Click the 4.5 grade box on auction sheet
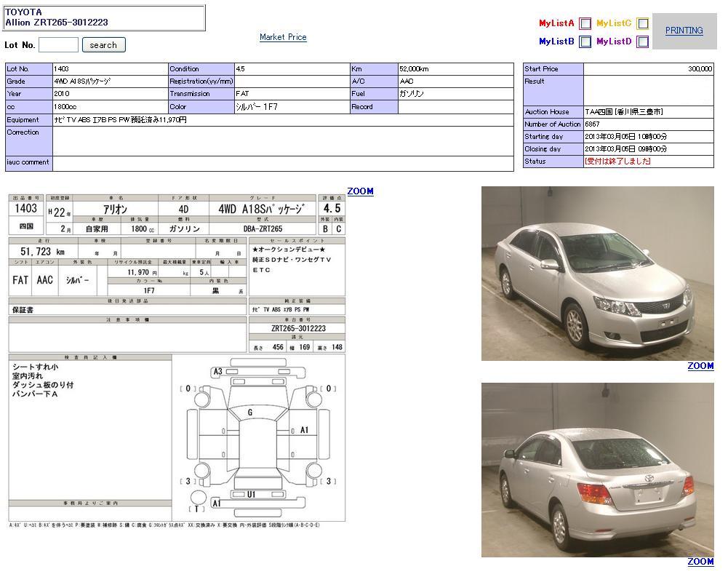Viewport: 728px width, 577px height. tap(332, 208)
